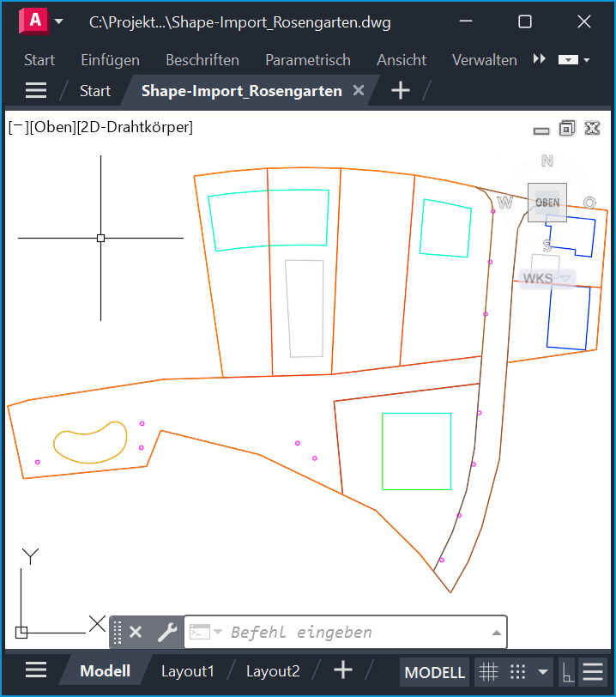This screenshot has height=697, width=616.
Task: Toggle ortho mode in status bar
Action: (567, 671)
